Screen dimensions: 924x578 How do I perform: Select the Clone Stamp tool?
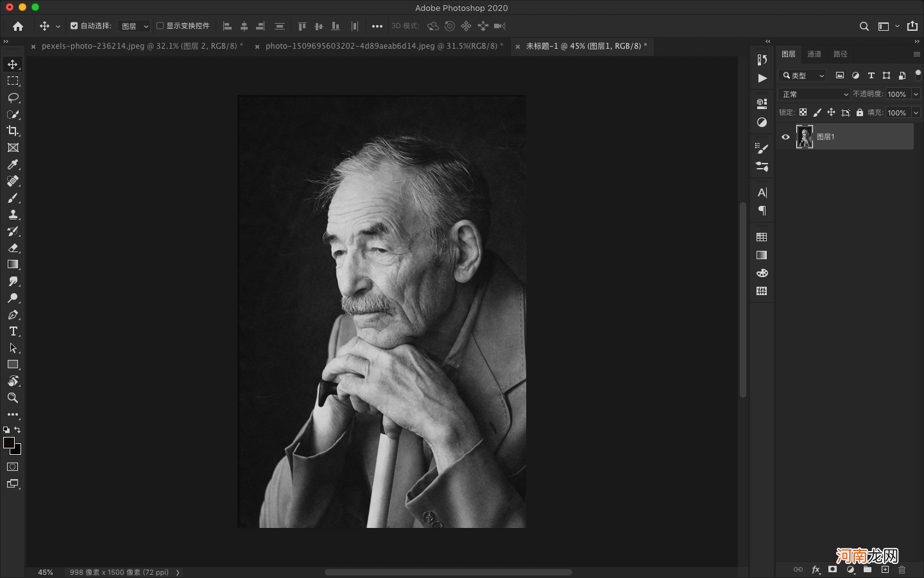pyautogui.click(x=13, y=214)
